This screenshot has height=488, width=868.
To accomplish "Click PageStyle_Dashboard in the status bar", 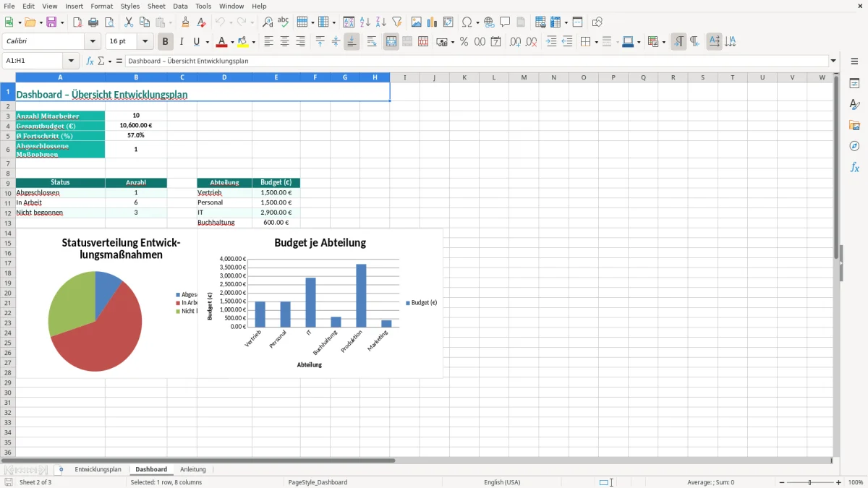I will point(318,482).
